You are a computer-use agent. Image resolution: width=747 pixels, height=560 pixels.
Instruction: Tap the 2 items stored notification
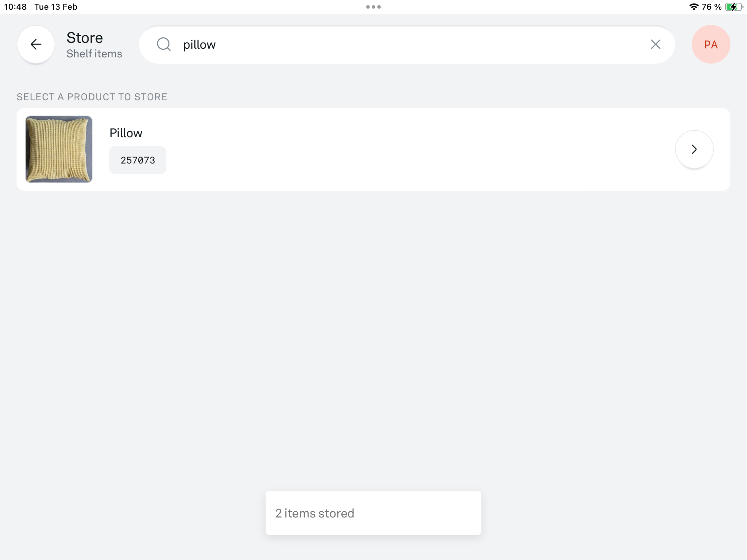click(x=373, y=513)
